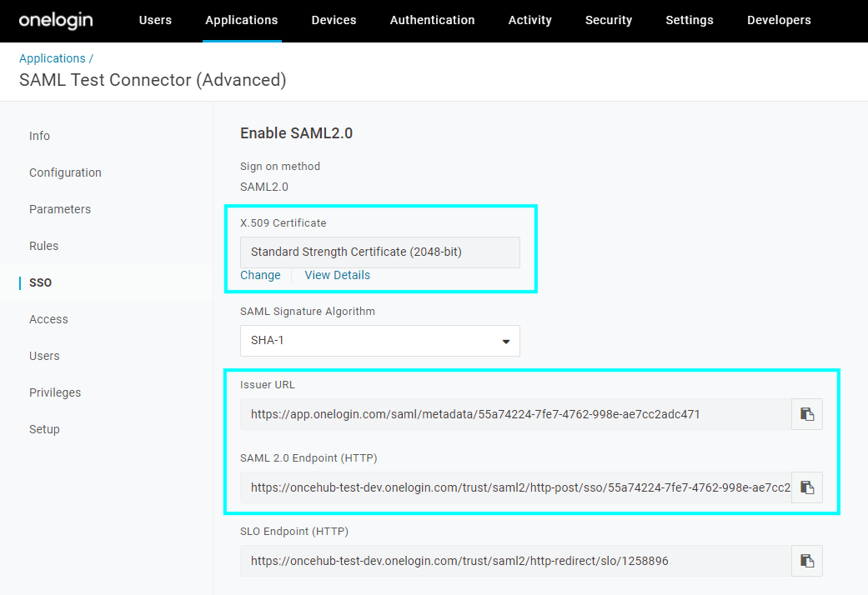Click the Standard Strength Certificate field
The image size is (868, 595).
(x=379, y=252)
